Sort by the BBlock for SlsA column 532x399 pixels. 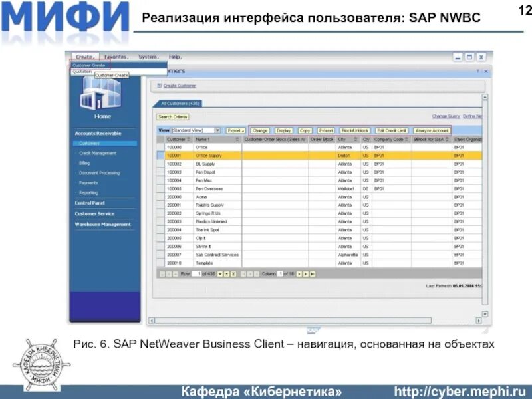coord(447,140)
